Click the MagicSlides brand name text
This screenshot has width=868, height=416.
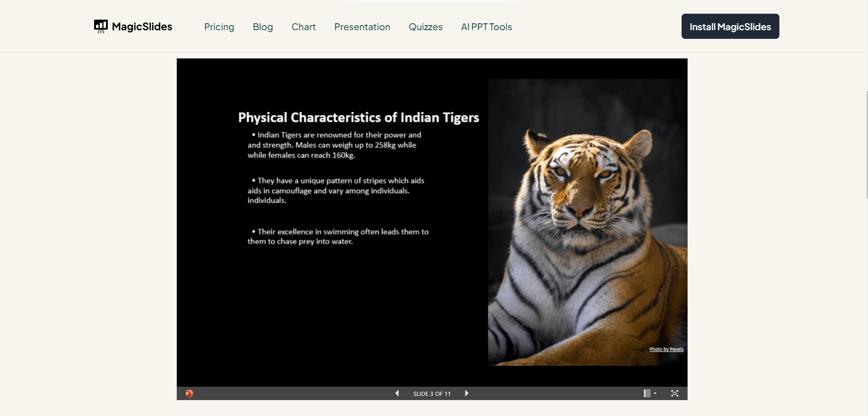tap(142, 26)
